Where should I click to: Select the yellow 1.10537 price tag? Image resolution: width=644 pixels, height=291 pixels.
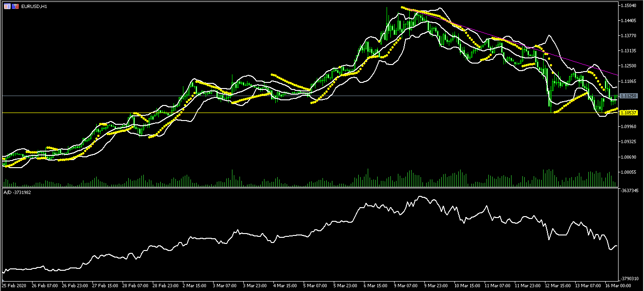tap(629, 113)
